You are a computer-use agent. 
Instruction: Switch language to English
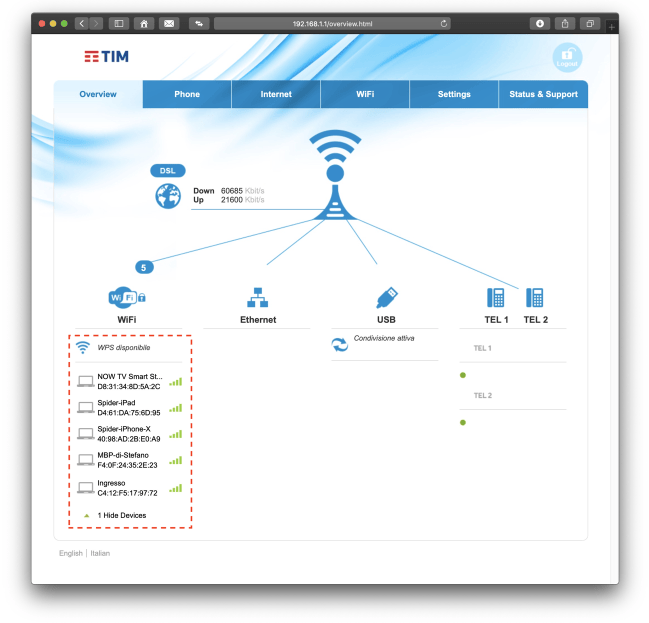point(71,553)
